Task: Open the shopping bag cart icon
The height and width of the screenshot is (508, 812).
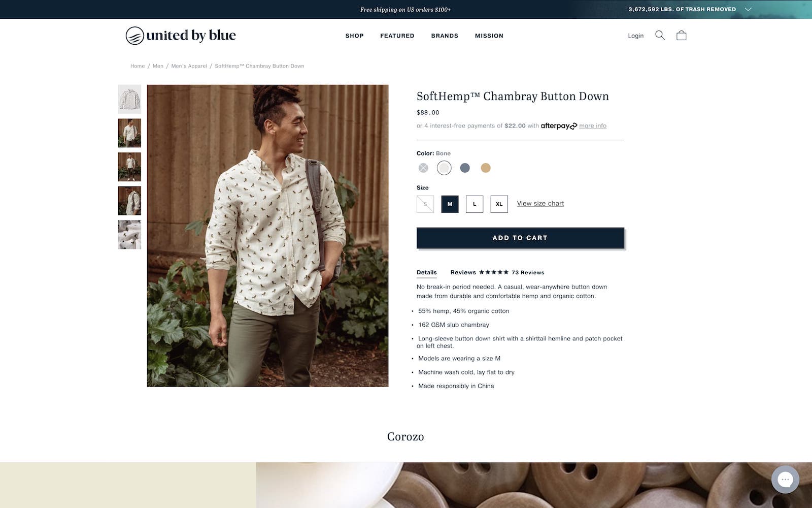Action: [x=682, y=35]
